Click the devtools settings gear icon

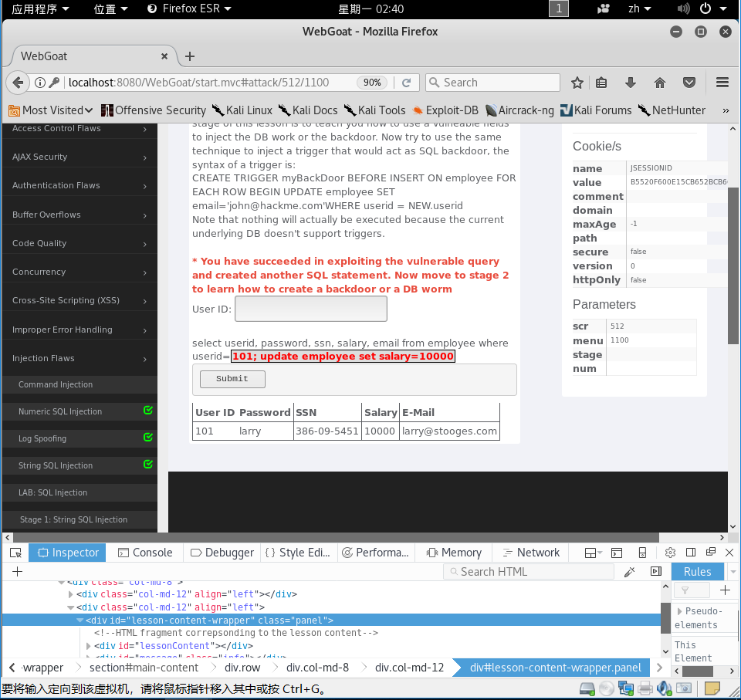[x=670, y=553]
